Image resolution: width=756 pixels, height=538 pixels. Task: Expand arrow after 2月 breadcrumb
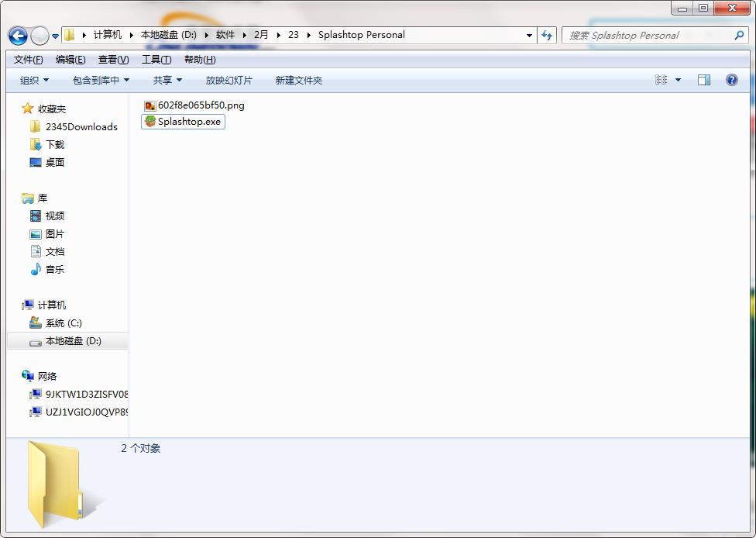pos(278,35)
